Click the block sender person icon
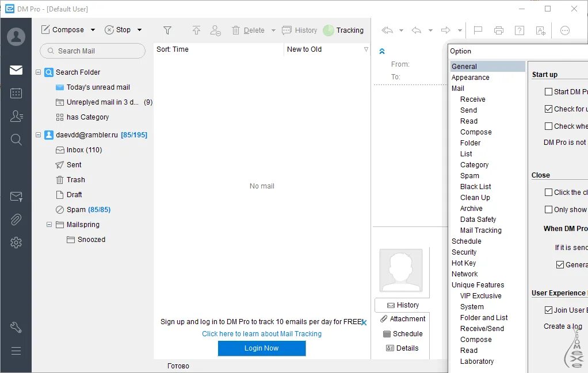The height and width of the screenshot is (373, 588). [x=215, y=30]
